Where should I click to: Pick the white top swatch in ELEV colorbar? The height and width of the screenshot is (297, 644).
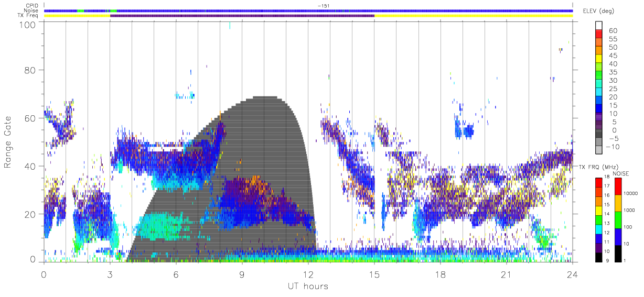[x=599, y=25]
